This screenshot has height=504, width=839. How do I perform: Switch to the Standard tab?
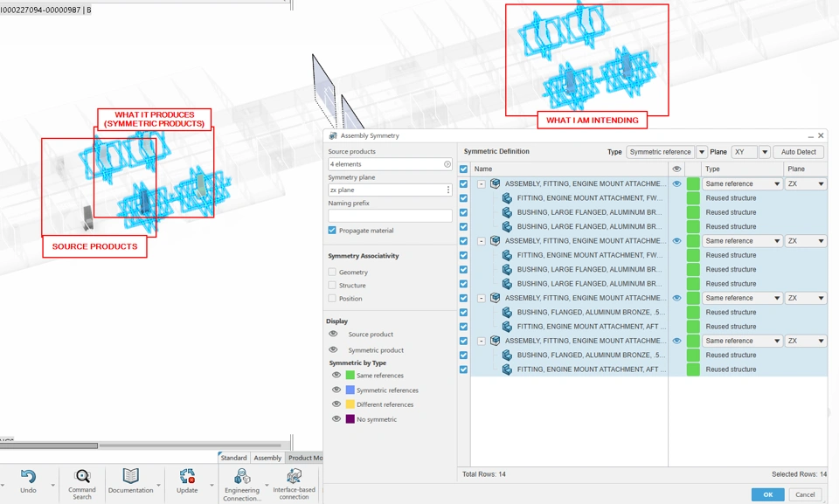233,458
